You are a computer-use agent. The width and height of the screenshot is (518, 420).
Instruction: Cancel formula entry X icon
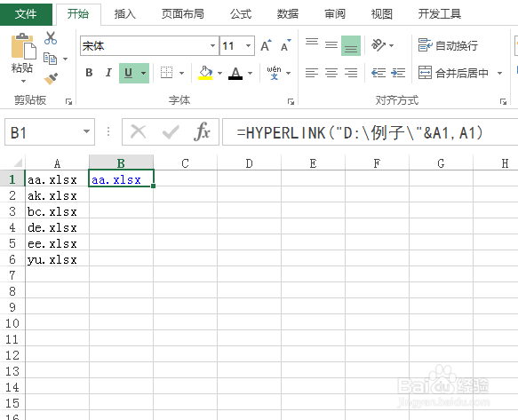[138, 131]
